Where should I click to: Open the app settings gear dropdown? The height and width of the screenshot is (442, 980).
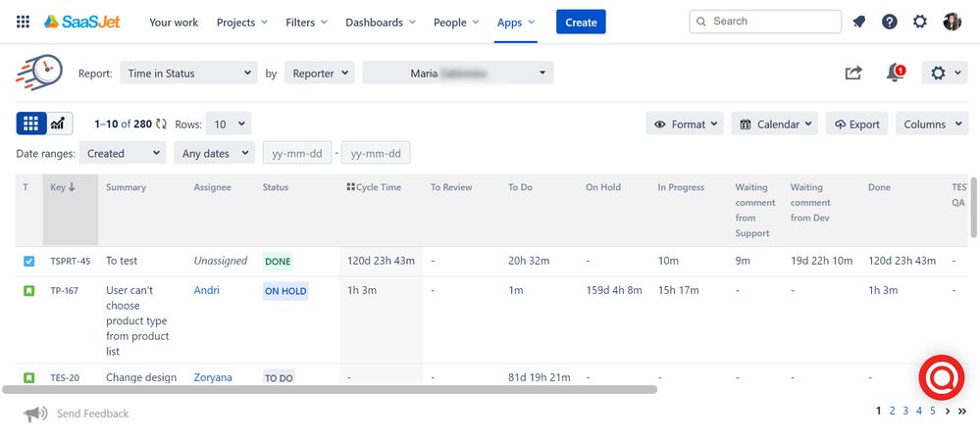click(945, 74)
